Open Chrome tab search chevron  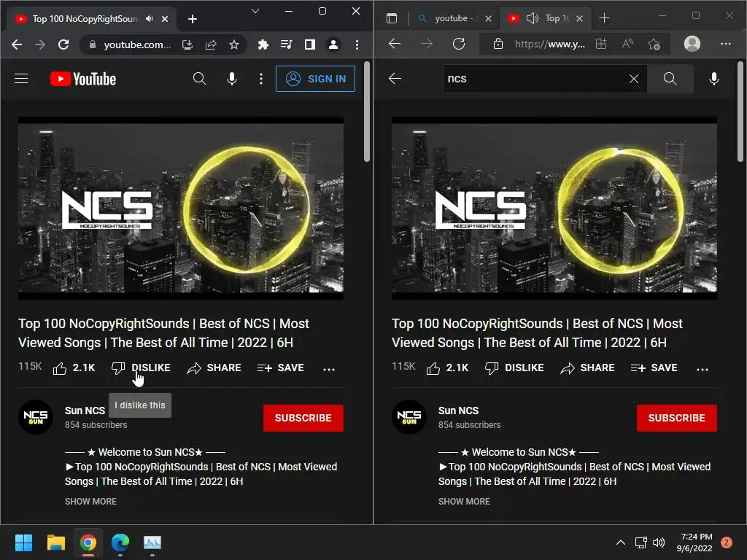click(x=255, y=11)
